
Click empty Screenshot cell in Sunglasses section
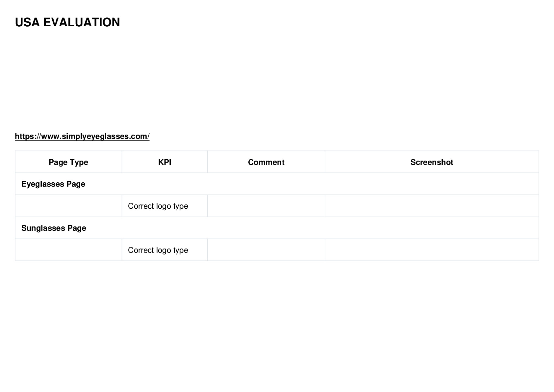coord(432,250)
